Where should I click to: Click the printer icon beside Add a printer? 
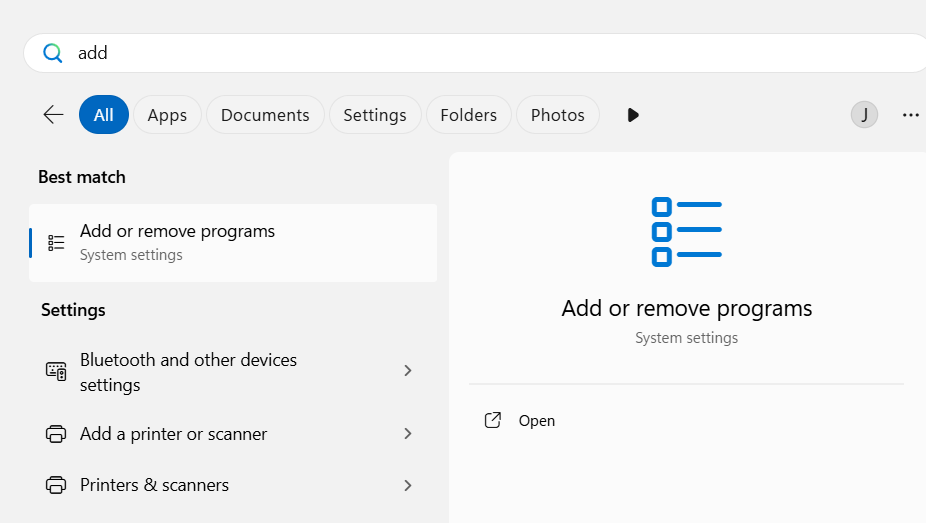coord(56,434)
